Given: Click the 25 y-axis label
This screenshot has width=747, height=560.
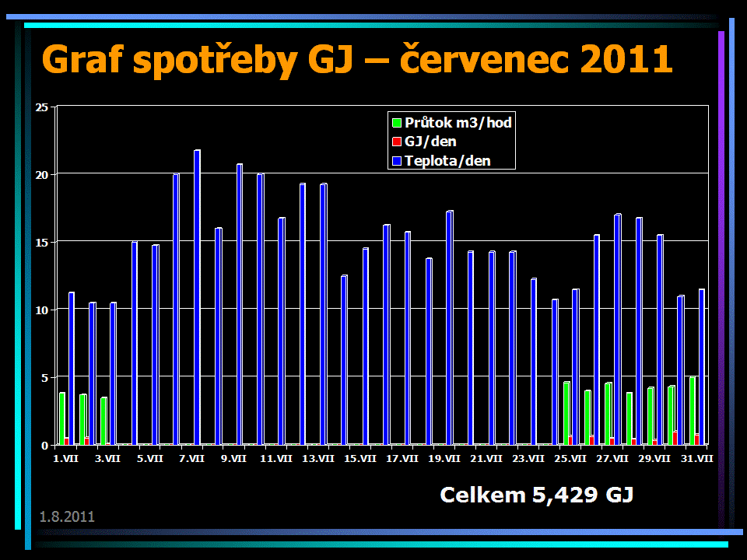Looking at the screenshot, I should [x=42, y=107].
